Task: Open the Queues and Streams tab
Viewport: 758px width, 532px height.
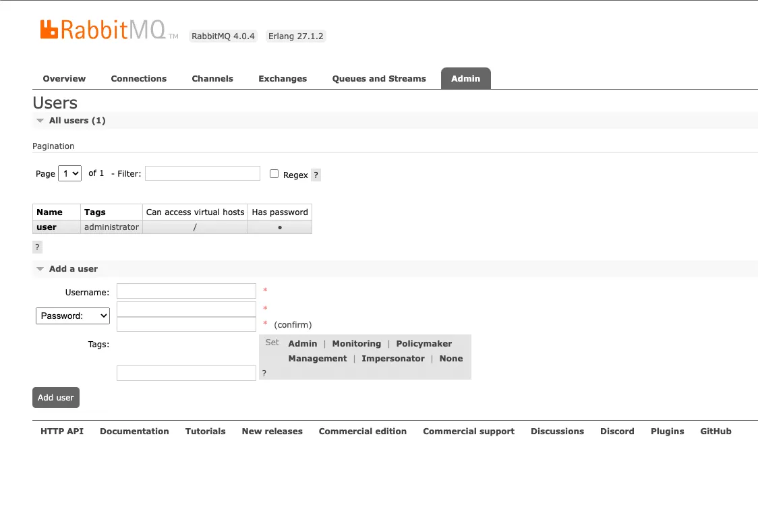Action: (378, 78)
